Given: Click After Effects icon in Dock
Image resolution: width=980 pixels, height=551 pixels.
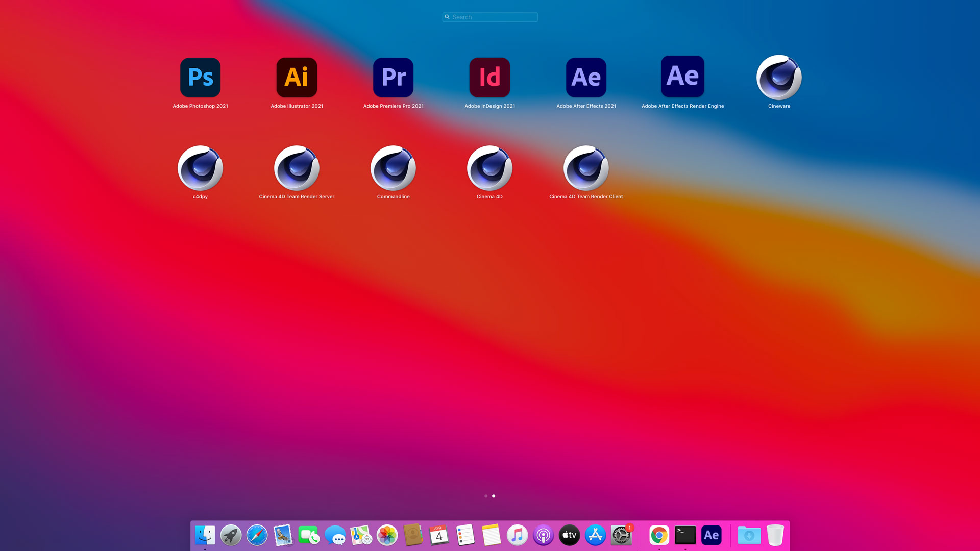Looking at the screenshot, I should pos(711,535).
